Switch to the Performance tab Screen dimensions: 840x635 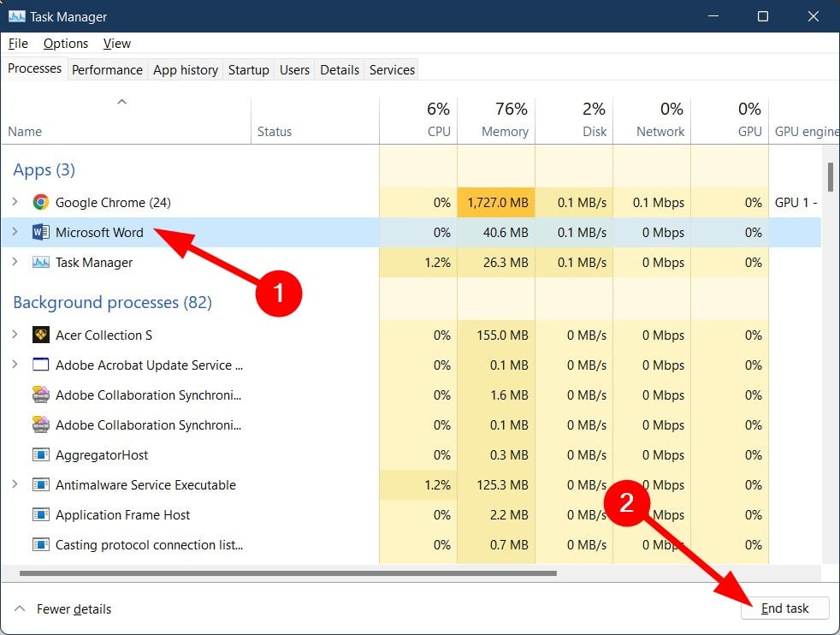pyautogui.click(x=107, y=70)
